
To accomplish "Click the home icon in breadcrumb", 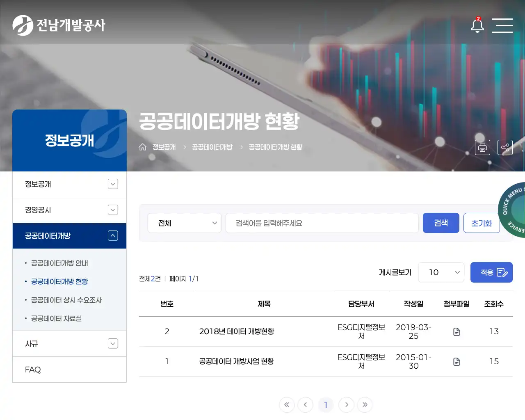I will [143, 147].
